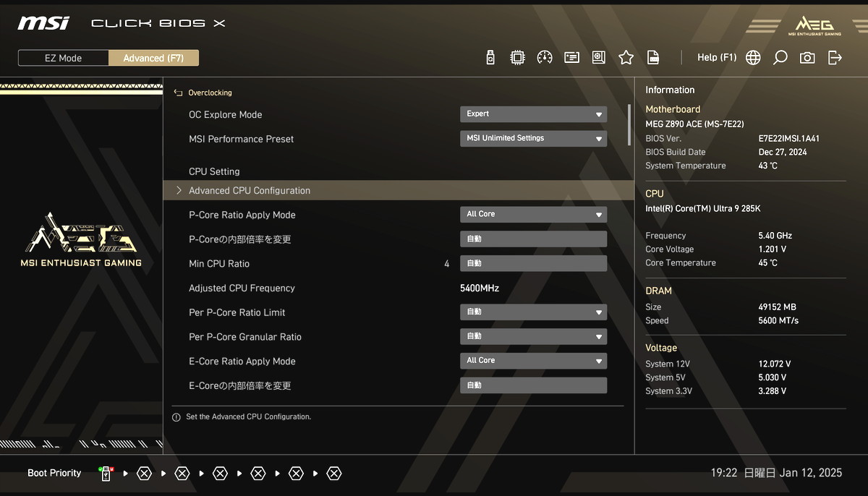
Task: Open the speedometer overclocking gauge icon
Action: (x=545, y=58)
